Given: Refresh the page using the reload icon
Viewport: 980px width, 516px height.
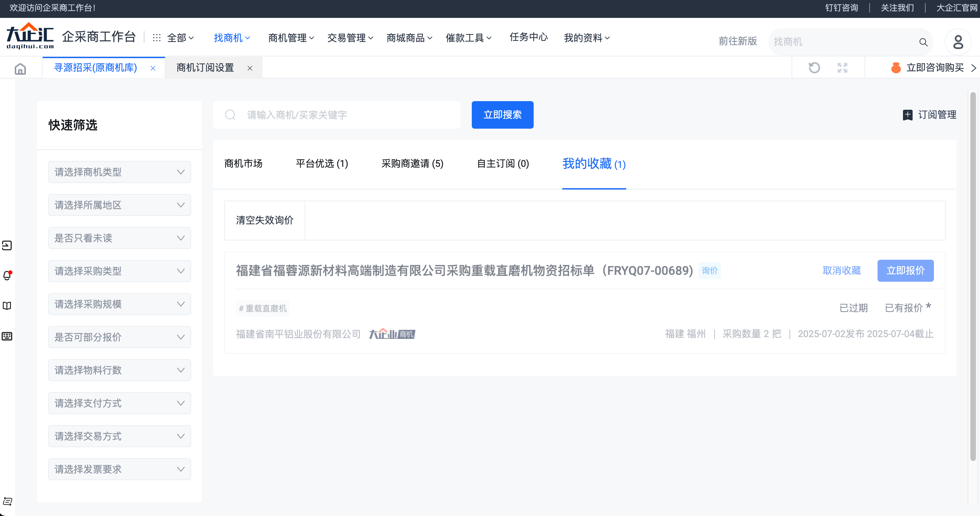Looking at the screenshot, I should (x=815, y=67).
